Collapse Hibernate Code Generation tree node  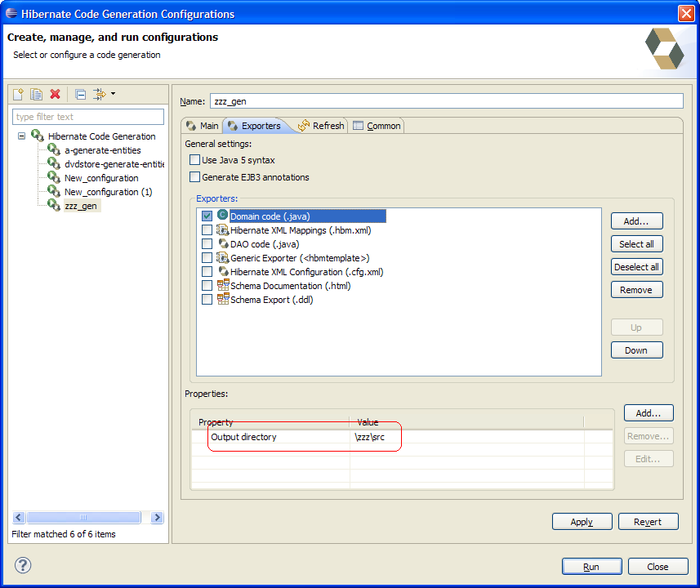tap(21, 136)
